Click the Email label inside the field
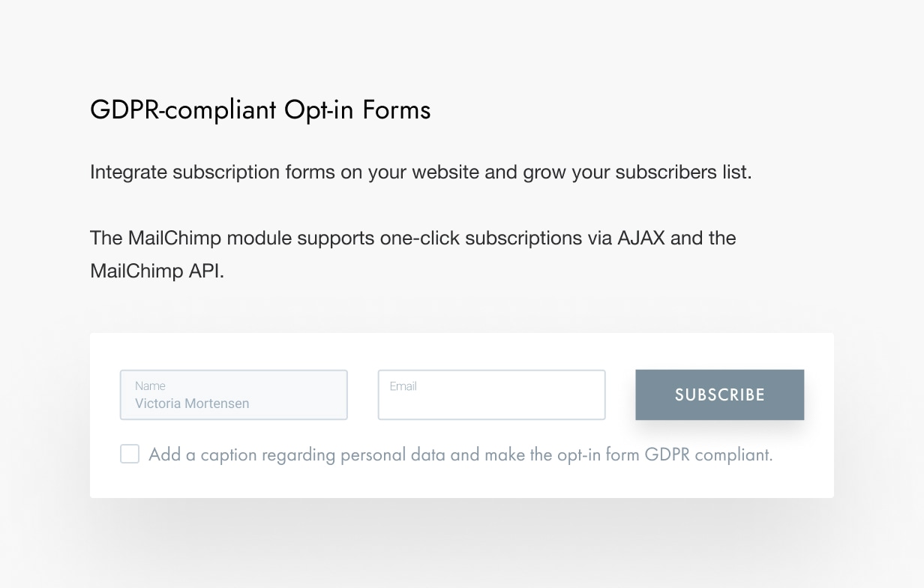The image size is (924, 588). 403,386
